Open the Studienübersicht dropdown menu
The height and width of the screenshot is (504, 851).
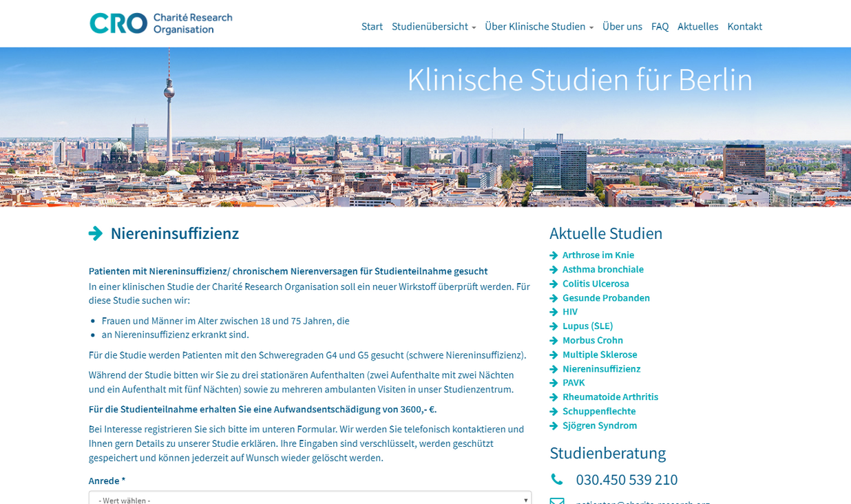click(x=434, y=27)
